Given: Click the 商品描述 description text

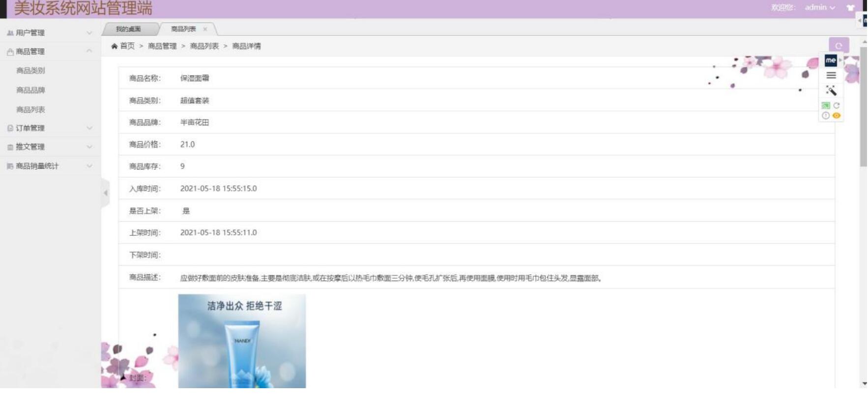Looking at the screenshot, I should tap(391, 279).
